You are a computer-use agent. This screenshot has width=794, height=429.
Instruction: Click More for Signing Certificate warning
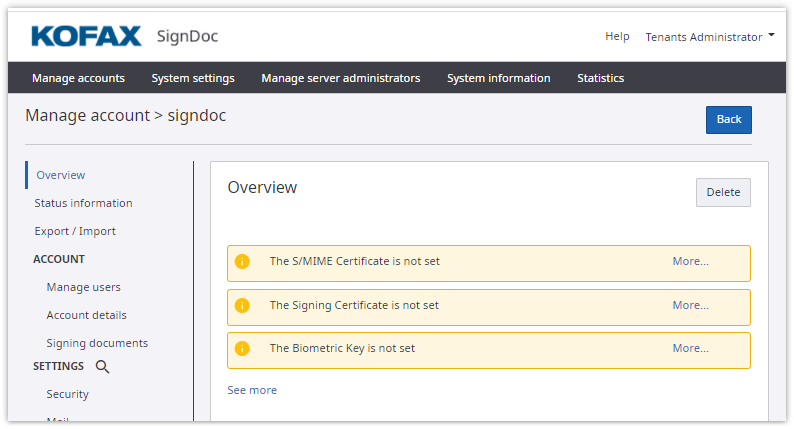pyautogui.click(x=690, y=306)
